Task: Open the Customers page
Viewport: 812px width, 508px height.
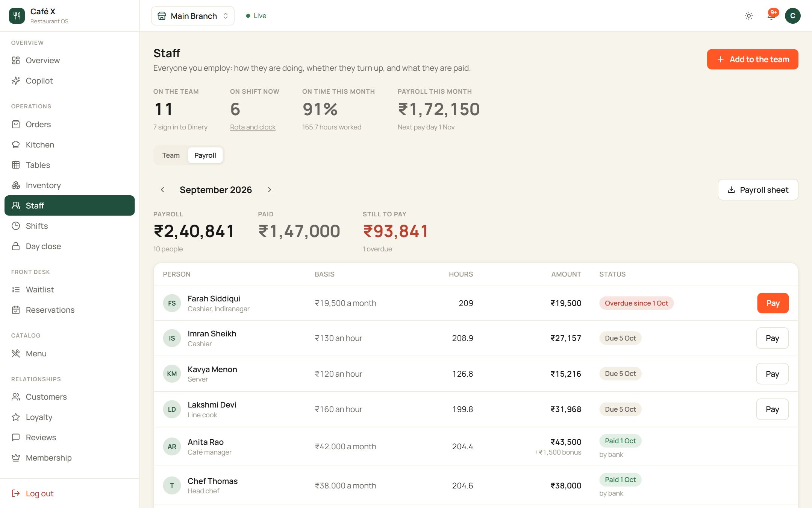Action: click(x=70, y=397)
